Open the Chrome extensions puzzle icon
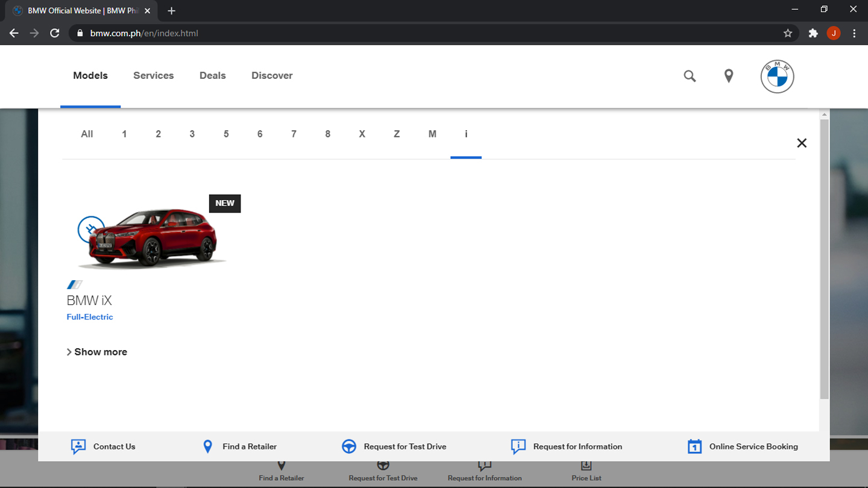The width and height of the screenshot is (868, 488). tap(813, 33)
